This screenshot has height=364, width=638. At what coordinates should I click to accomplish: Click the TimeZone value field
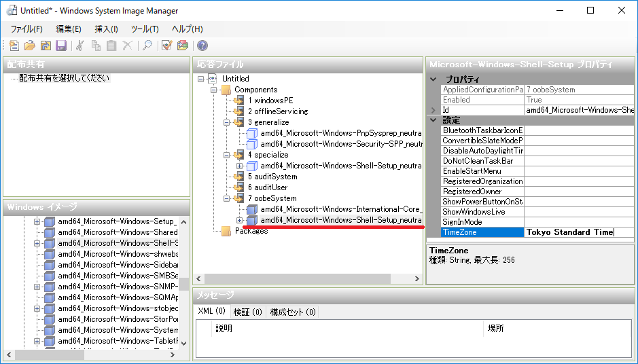(x=579, y=232)
